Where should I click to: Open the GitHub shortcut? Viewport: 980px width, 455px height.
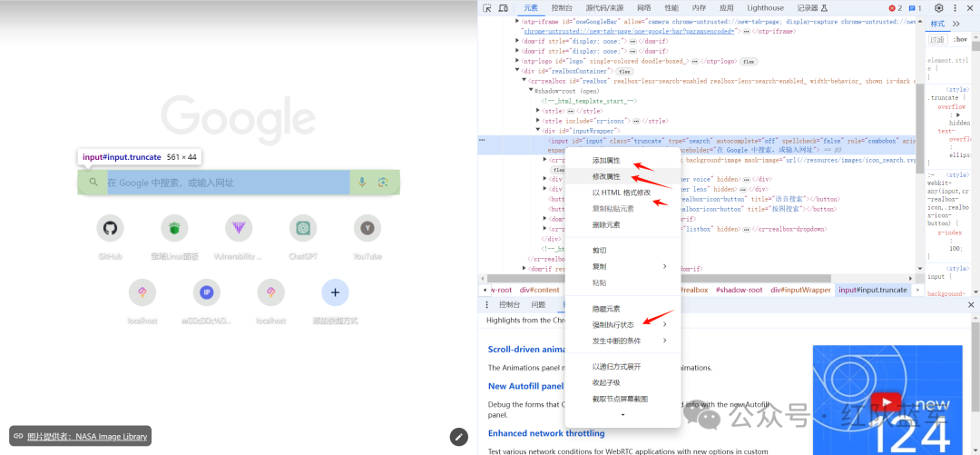pyautogui.click(x=110, y=228)
